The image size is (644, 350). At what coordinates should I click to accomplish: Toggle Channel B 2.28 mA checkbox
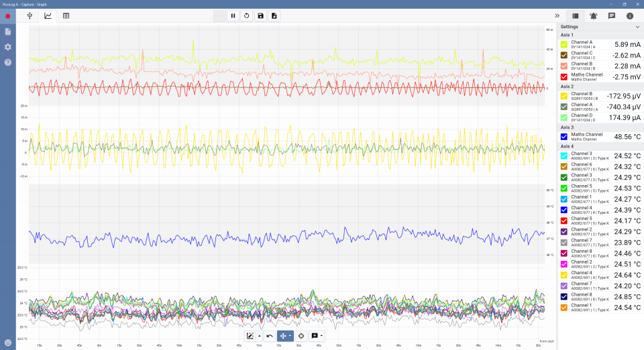tap(564, 66)
